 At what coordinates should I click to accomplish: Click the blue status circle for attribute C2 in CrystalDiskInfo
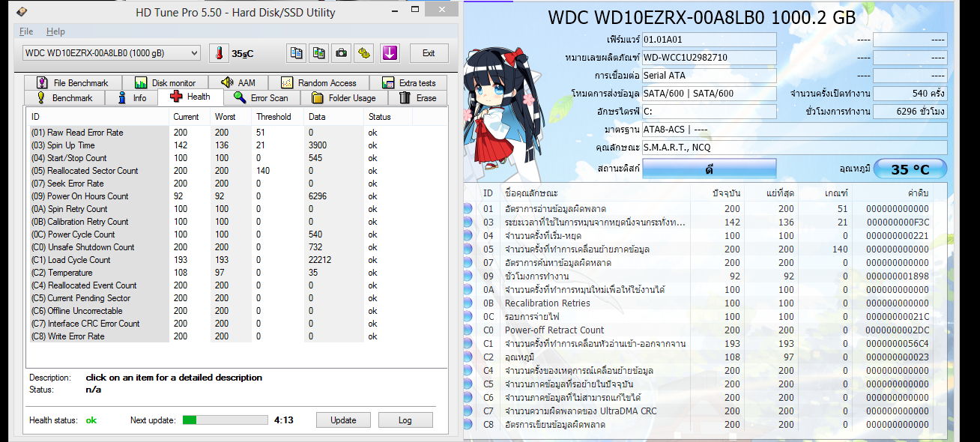coord(469,357)
